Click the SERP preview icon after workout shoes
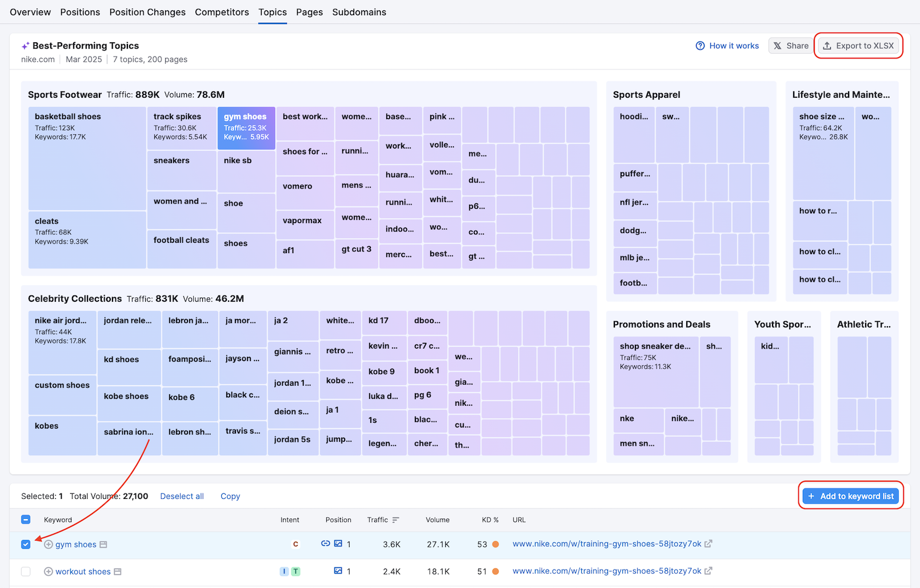Image resolution: width=920 pixels, height=588 pixels. 118,571
